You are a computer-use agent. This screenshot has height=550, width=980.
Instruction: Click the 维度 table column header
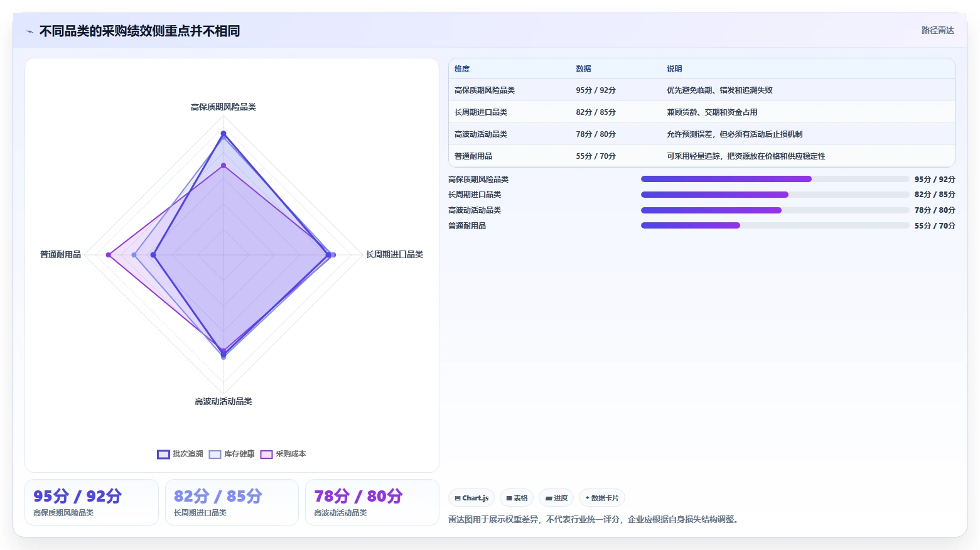tap(462, 69)
